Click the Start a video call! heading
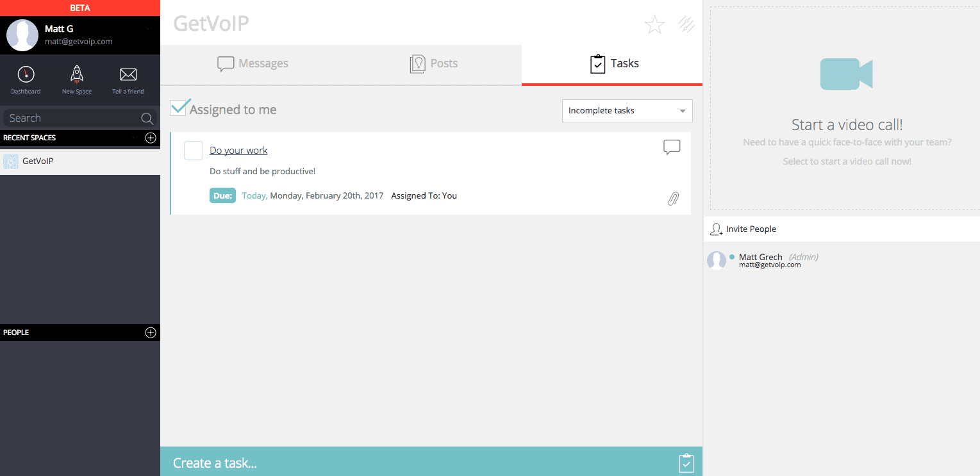Image resolution: width=980 pixels, height=476 pixels. 847,124
